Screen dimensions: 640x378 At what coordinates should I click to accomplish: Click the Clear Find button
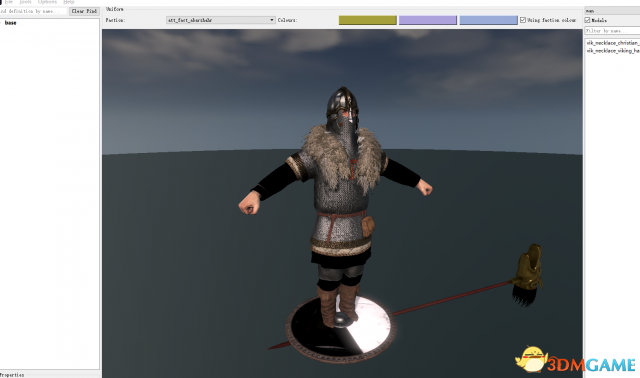84,11
